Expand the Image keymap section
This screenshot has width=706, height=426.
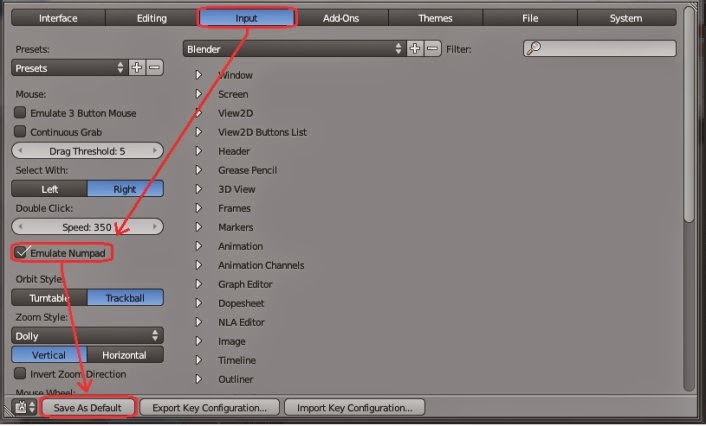(198, 341)
